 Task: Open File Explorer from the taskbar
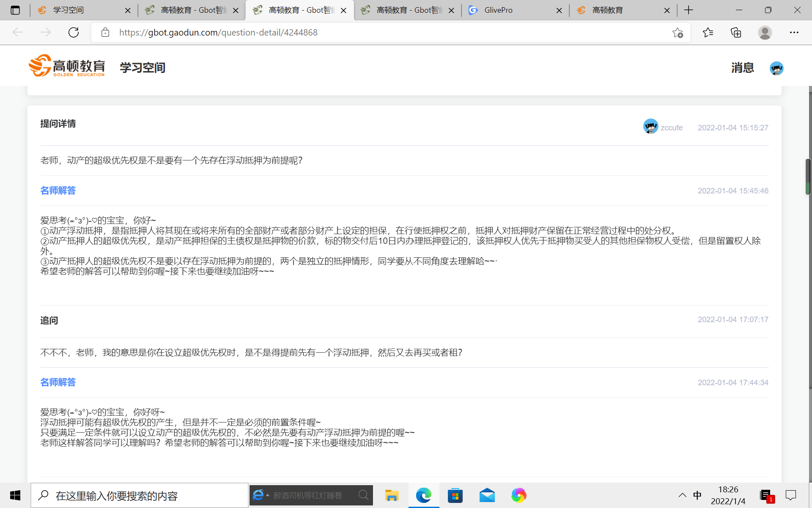[392, 495]
